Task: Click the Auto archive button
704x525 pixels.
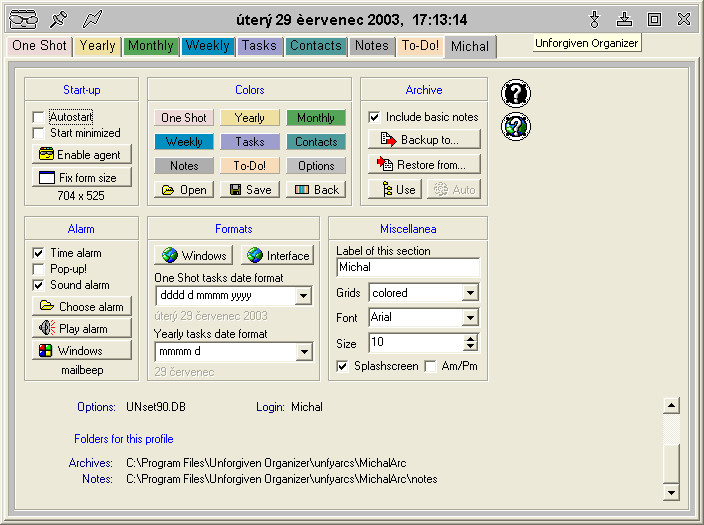Action: tap(454, 190)
